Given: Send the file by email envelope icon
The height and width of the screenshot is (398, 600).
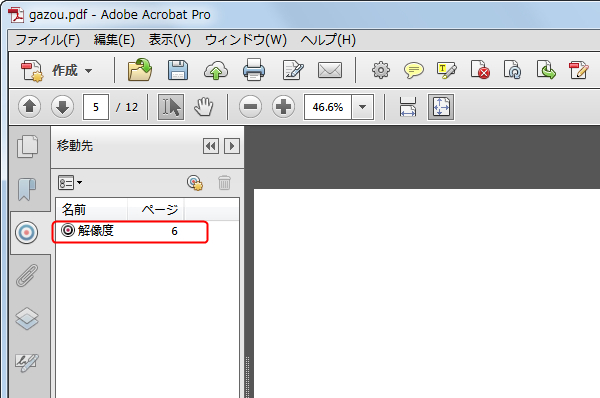Looking at the screenshot, I should 330,70.
